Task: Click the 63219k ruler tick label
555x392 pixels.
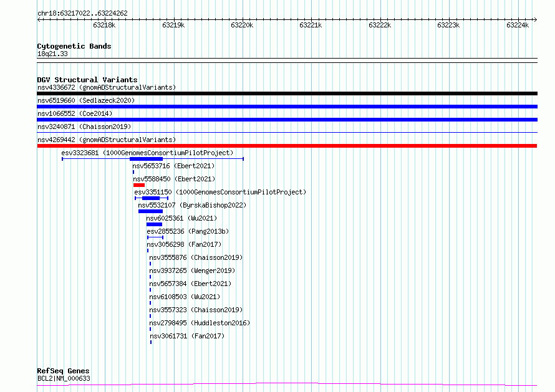Action: click(x=173, y=25)
